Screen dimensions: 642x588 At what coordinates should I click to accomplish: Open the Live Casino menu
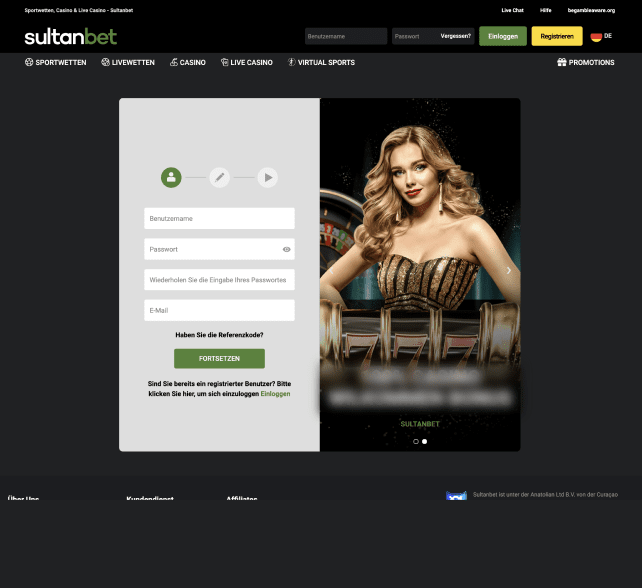click(245, 62)
